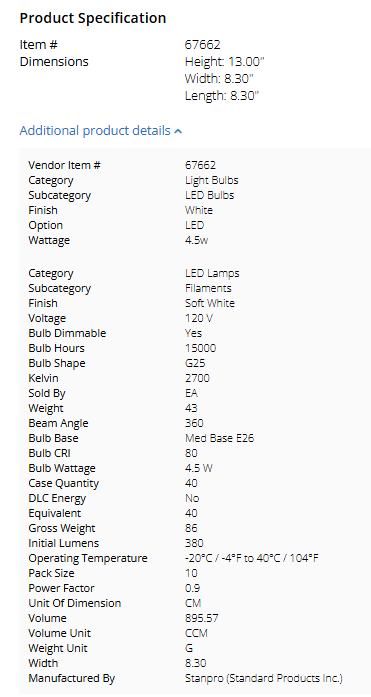Click the Operating Temperature range value
This screenshot has width=371, height=697.
pos(252,559)
